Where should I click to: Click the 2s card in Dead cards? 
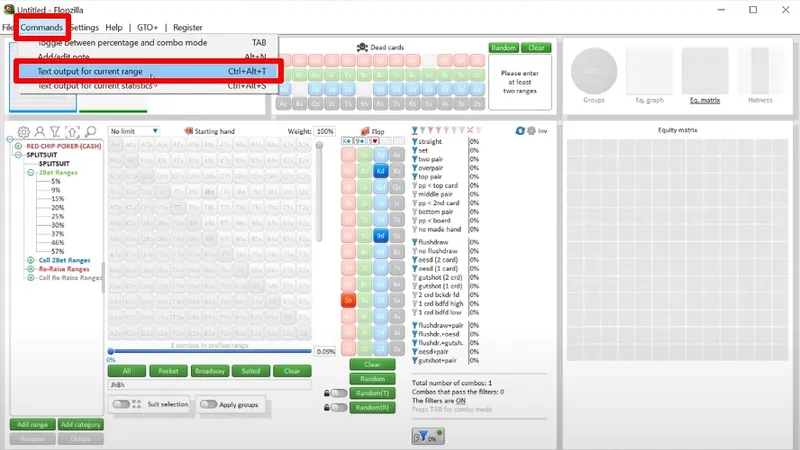coord(478,104)
